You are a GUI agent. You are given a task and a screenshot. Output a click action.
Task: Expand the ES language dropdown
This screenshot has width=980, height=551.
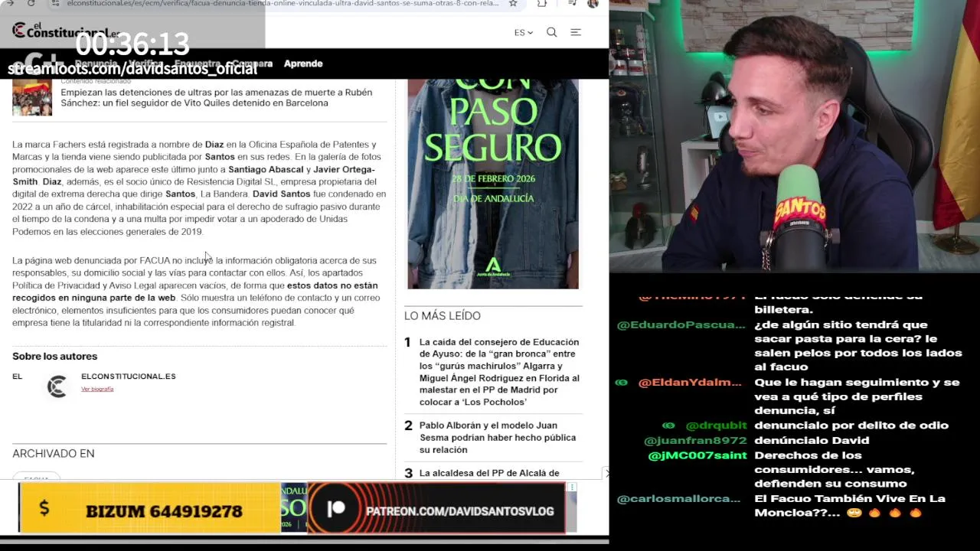(x=524, y=32)
